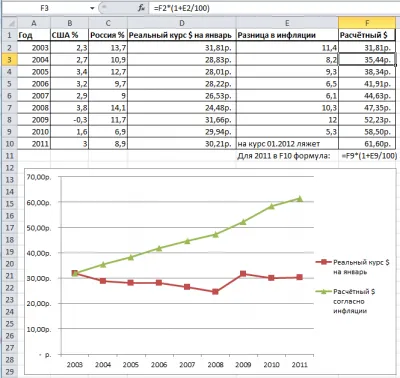
Task: Click the chart axis label 10,00р.
Action: coord(39,329)
